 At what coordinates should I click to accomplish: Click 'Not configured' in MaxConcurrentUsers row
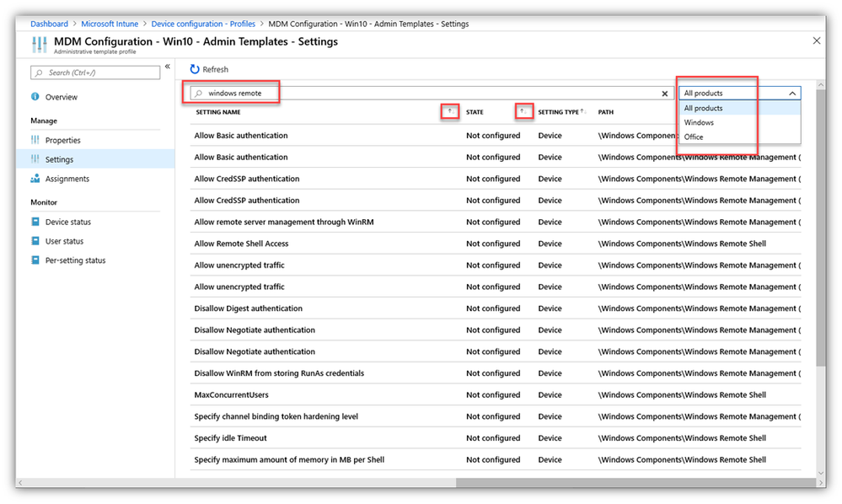click(493, 394)
